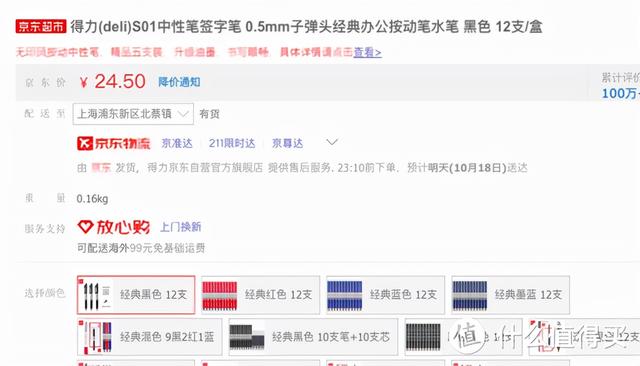Select the 经典墨蓝 12支 ink color
Screen dimensions: 640x366
point(511,295)
